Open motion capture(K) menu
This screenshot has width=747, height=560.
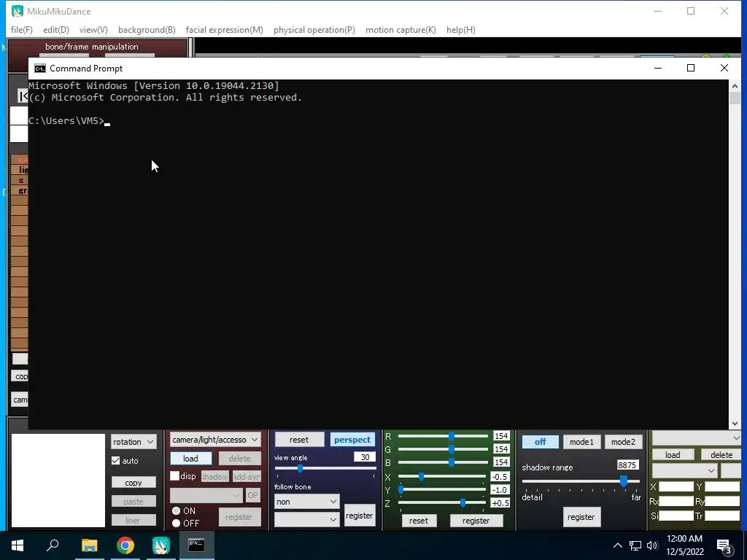(x=400, y=29)
